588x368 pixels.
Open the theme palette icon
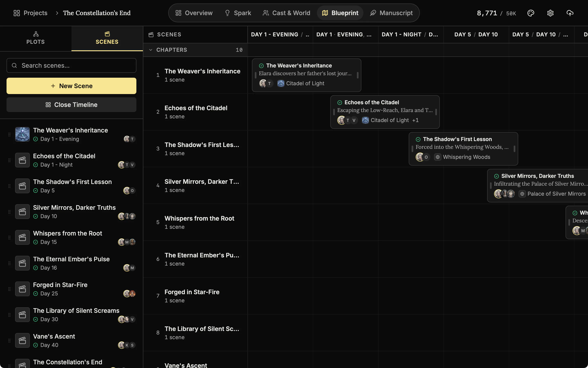point(531,13)
